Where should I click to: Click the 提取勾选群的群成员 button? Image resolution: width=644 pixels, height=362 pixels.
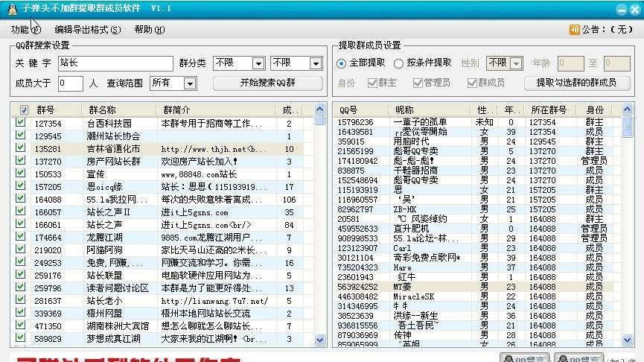(x=577, y=83)
